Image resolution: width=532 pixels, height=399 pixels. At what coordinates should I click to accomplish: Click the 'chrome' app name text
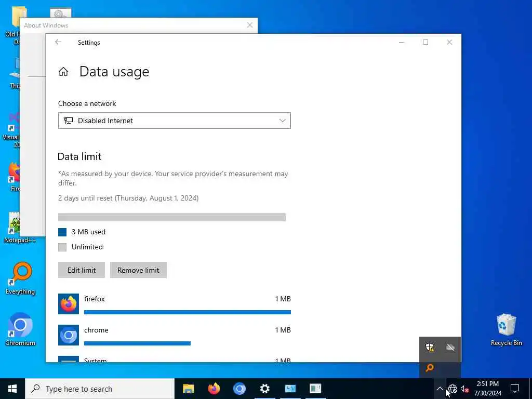(x=96, y=330)
